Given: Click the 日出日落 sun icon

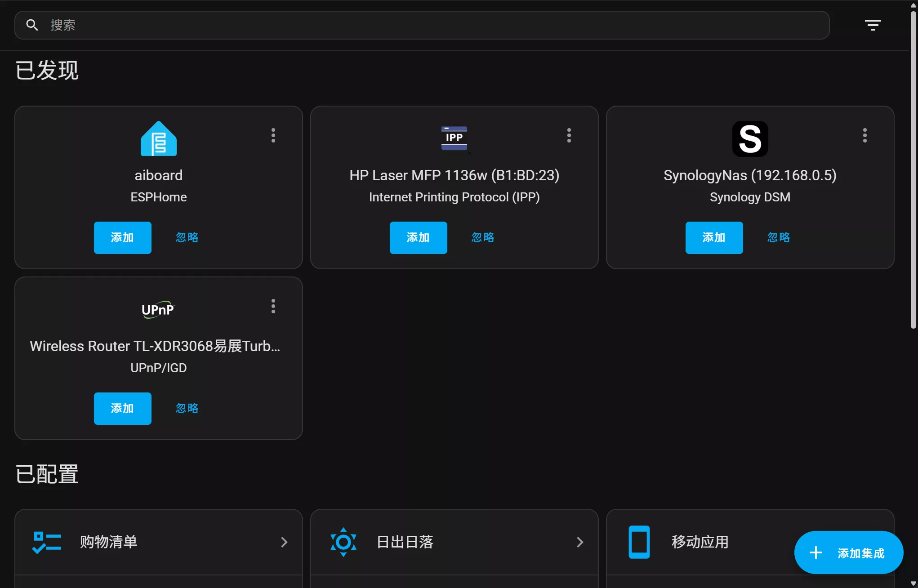Looking at the screenshot, I should [343, 542].
